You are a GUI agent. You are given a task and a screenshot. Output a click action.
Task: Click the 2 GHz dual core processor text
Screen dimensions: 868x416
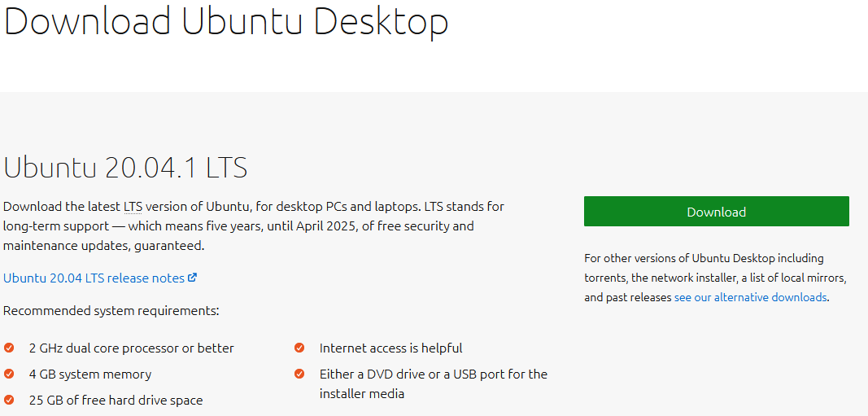click(131, 348)
